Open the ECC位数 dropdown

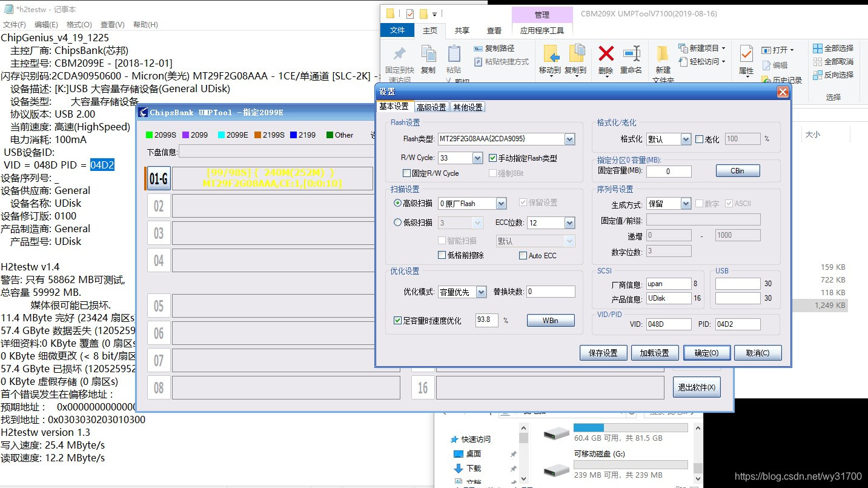[569, 223]
